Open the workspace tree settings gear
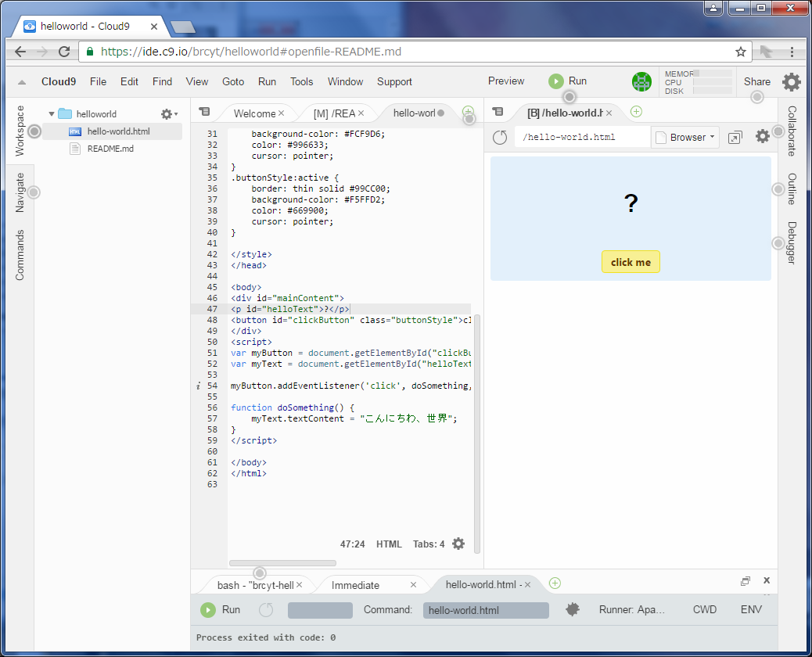Screen dimensions: 812x657 [x=169, y=114]
